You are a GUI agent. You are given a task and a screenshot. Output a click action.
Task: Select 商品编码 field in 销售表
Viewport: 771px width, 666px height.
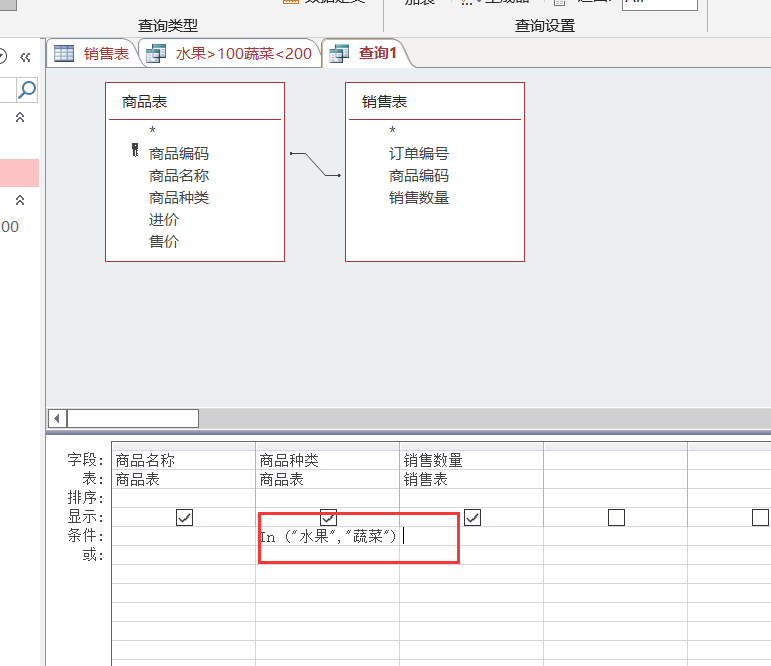tap(419, 176)
